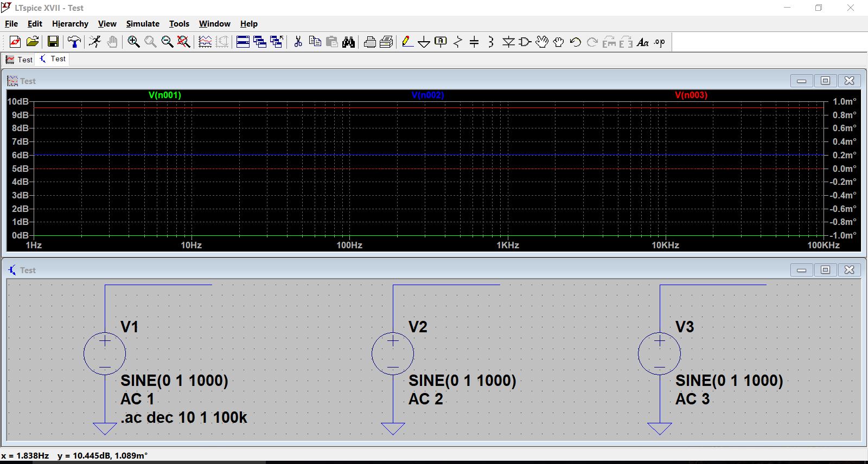Open Component picker gate icon
The image size is (868, 464).
(525, 42)
